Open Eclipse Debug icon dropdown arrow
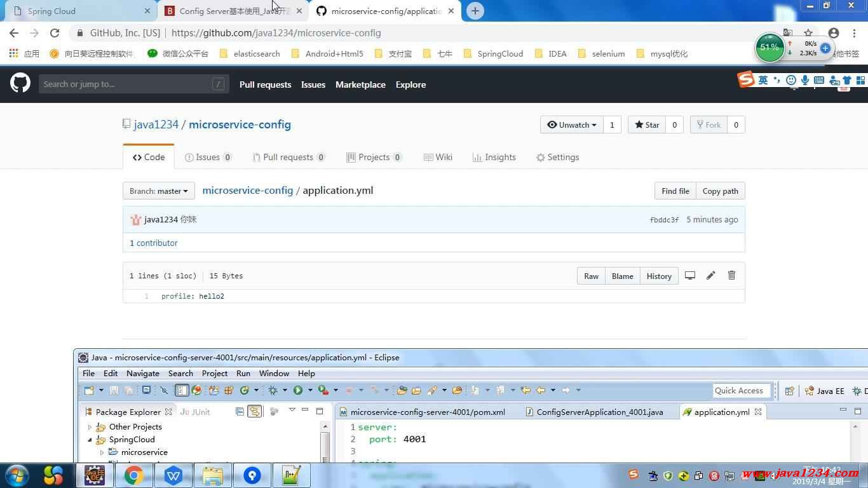 (285, 390)
